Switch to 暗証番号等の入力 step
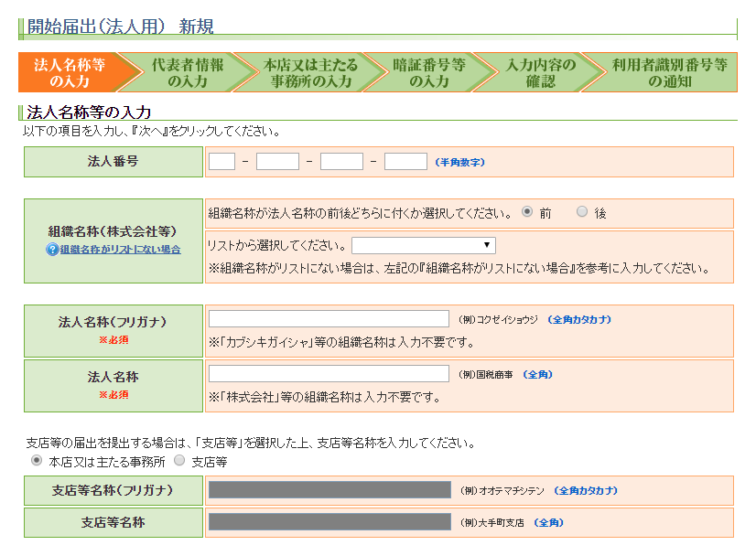The width and height of the screenshot is (756, 556). pos(428,72)
